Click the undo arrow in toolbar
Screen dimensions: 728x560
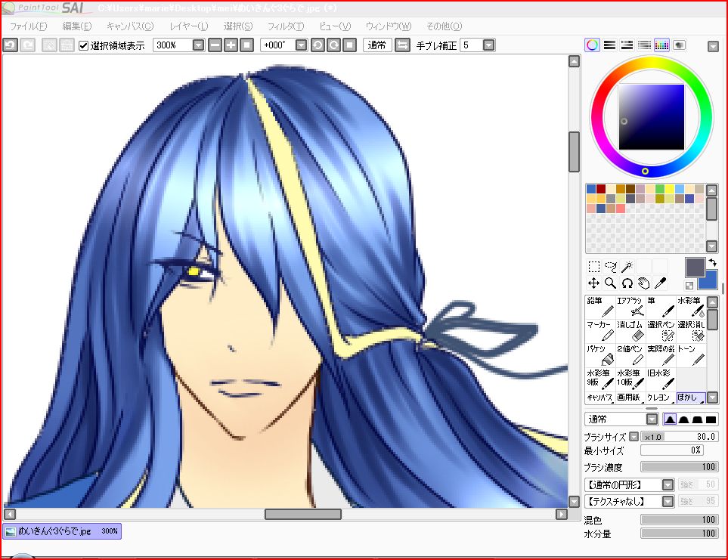[x=11, y=45]
